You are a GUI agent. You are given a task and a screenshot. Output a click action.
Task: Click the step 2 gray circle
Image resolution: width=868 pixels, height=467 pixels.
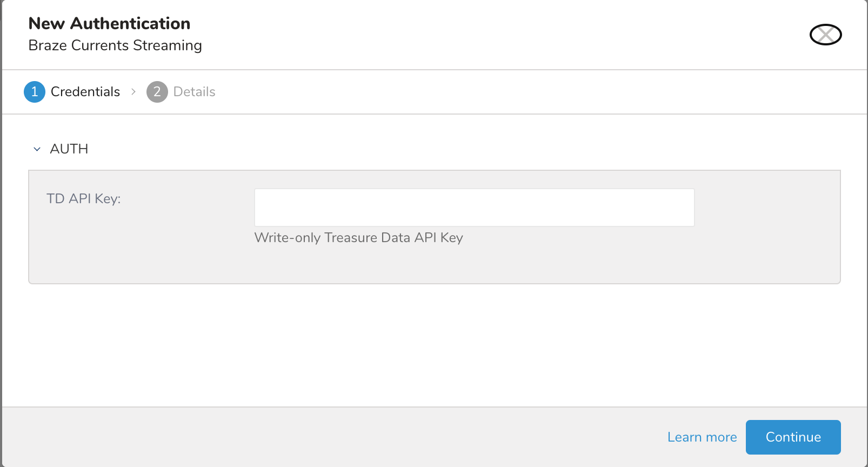157,92
